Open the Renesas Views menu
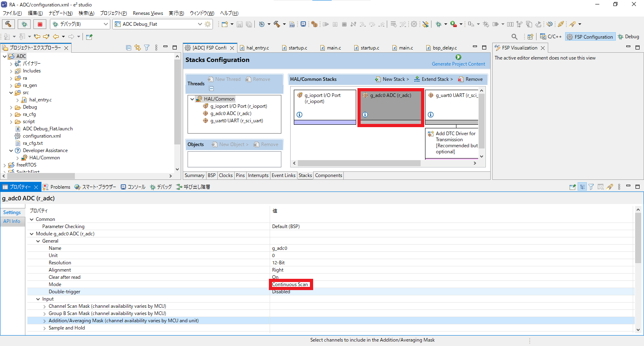Screen dimensions: 644x346 [x=148, y=13]
